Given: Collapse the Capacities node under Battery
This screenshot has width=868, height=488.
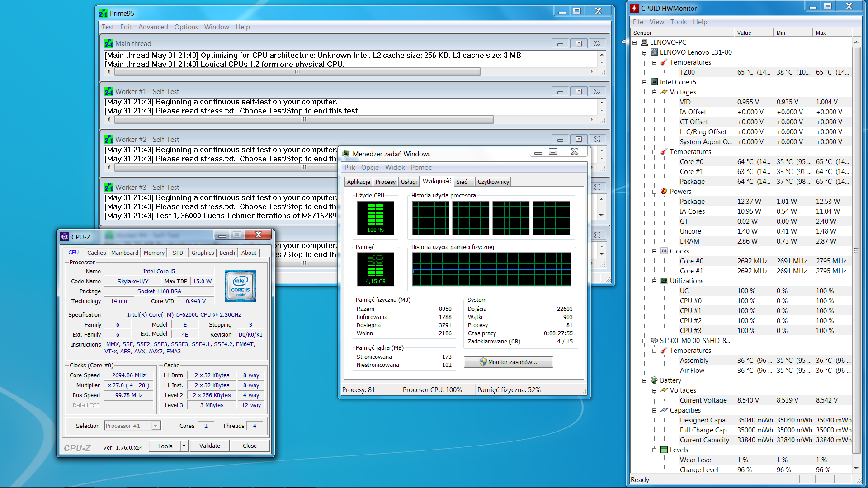Looking at the screenshot, I should point(654,410).
